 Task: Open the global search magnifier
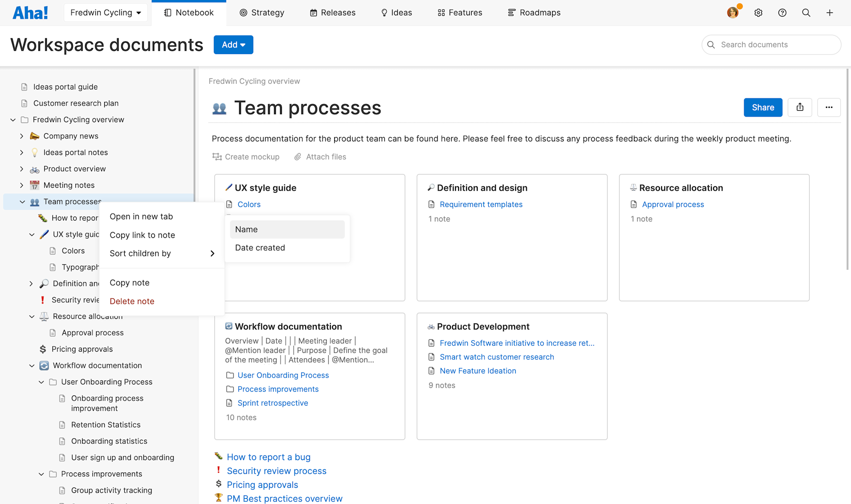click(806, 12)
